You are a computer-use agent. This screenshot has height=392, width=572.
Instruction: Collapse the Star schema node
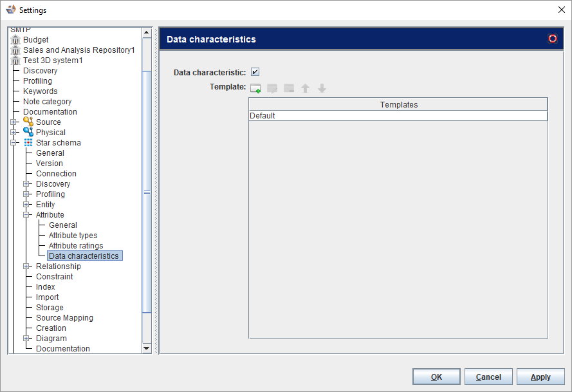(x=13, y=142)
